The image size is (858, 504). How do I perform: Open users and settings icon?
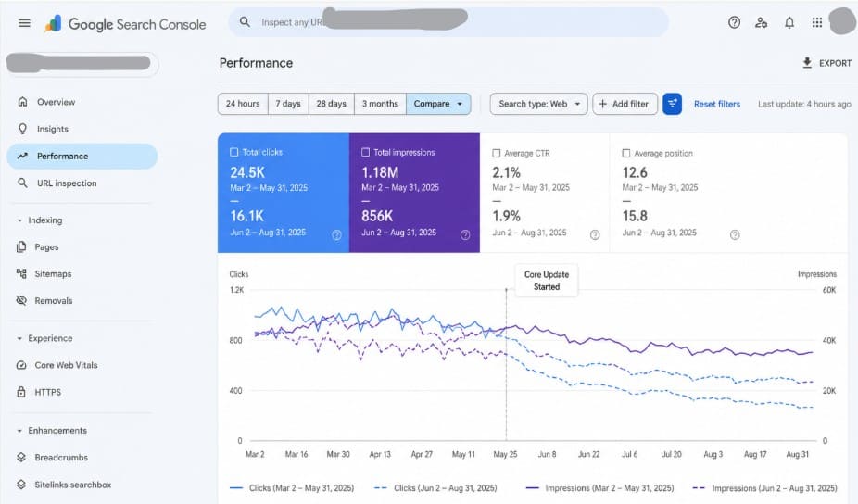pos(761,22)
